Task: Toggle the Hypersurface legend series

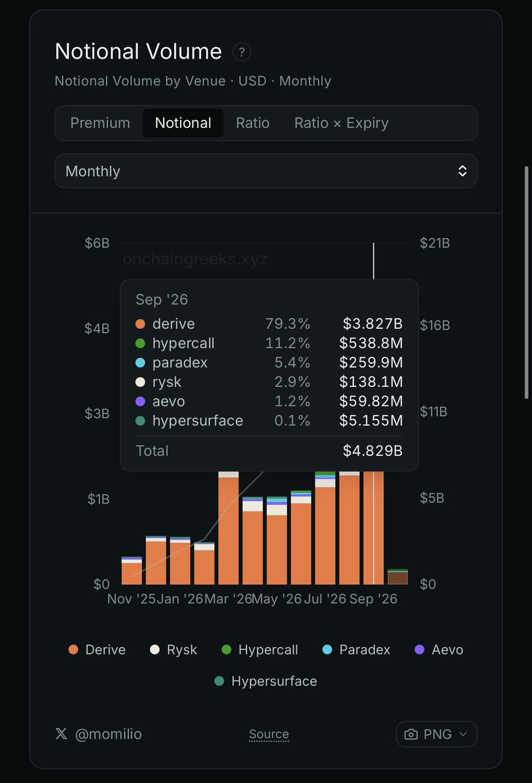Action: [x=265, y=681]
